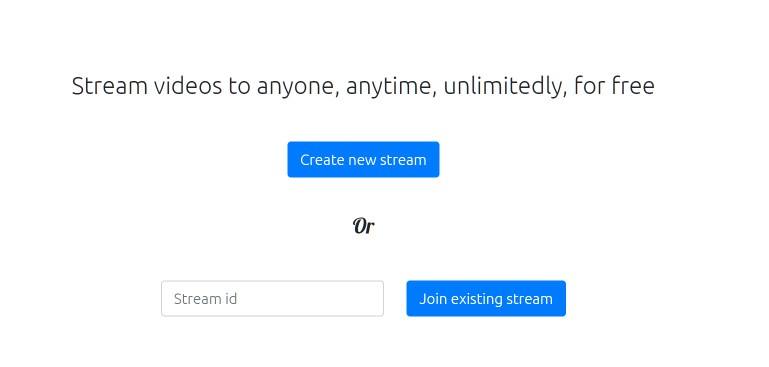Activate the Join existing stream control

(x=486, y=298)
